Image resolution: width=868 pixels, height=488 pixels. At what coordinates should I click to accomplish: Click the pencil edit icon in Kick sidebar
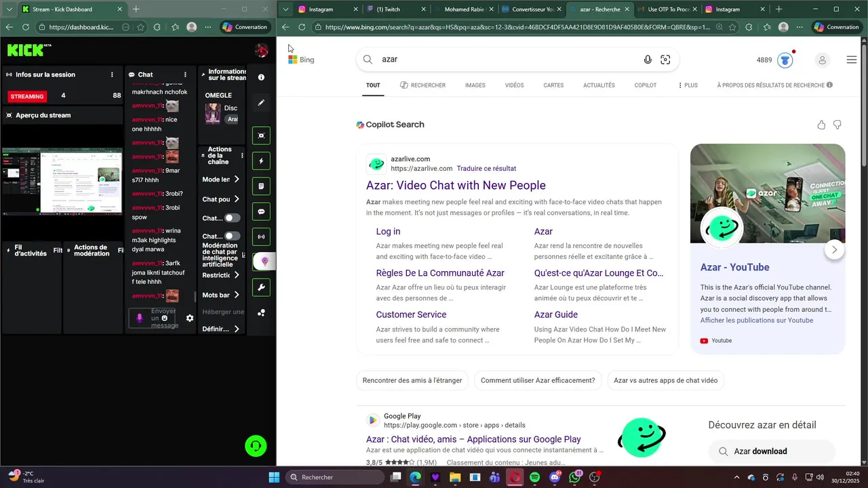261,103
